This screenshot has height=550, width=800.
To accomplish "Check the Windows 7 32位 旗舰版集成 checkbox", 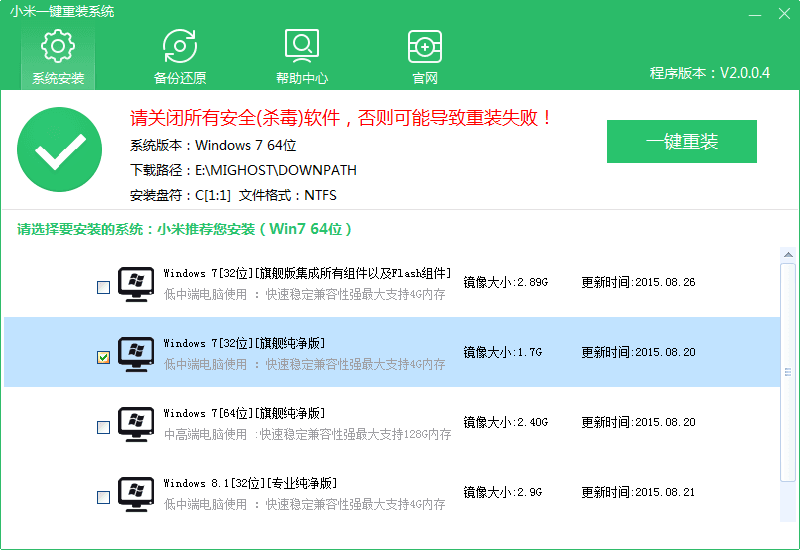I will (103, 287).
